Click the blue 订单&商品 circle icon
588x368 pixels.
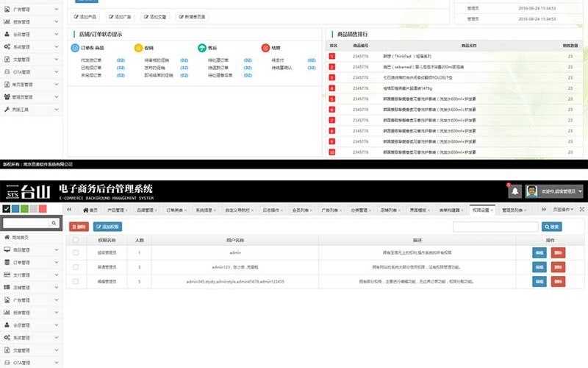(75, 48)
